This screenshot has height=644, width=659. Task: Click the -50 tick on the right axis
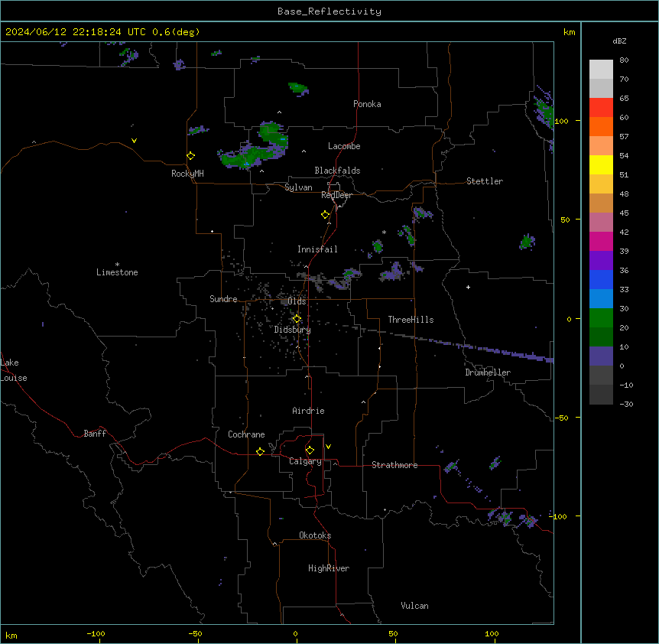coord(561,418)
